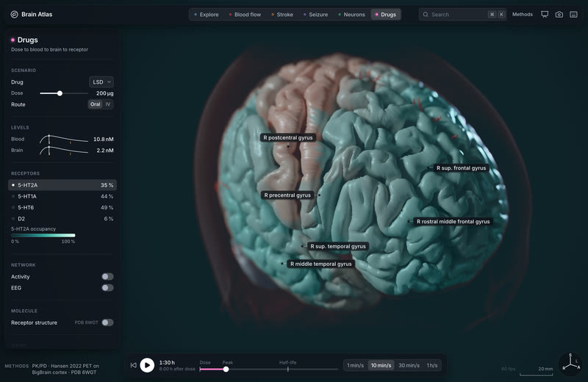Open the LSD drug dropdown
The height and width of the screenshot is (382, 588).
[101, 82]
